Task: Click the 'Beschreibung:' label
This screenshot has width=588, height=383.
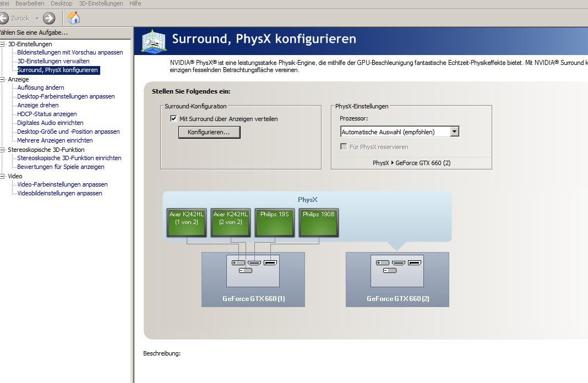Action: [162, 353]
